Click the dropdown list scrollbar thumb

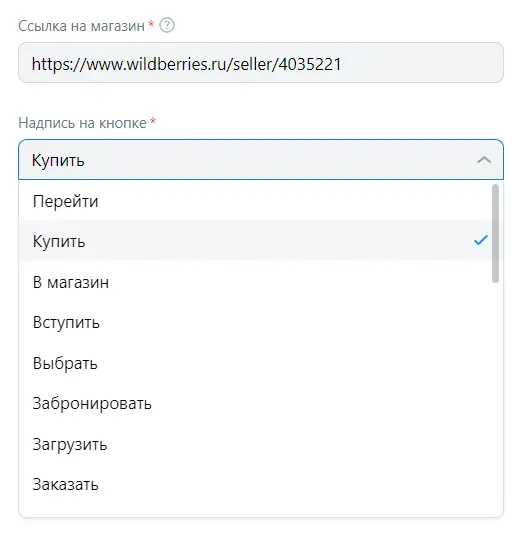pos(495,233)
